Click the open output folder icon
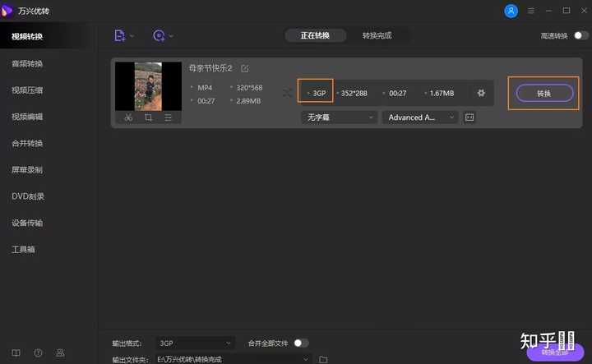Image resolution: width=592 pixels, height=364 pixels. tap(323, 359)
